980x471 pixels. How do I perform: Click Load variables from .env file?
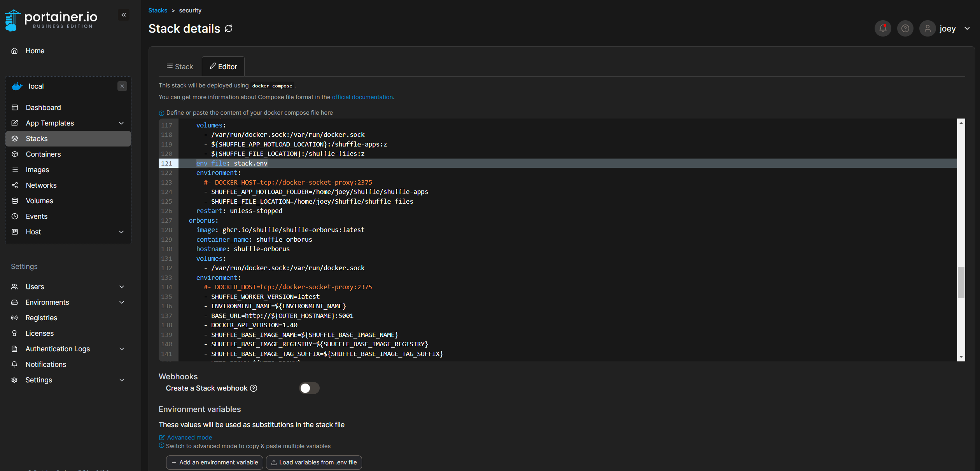[x=314, y=462]
